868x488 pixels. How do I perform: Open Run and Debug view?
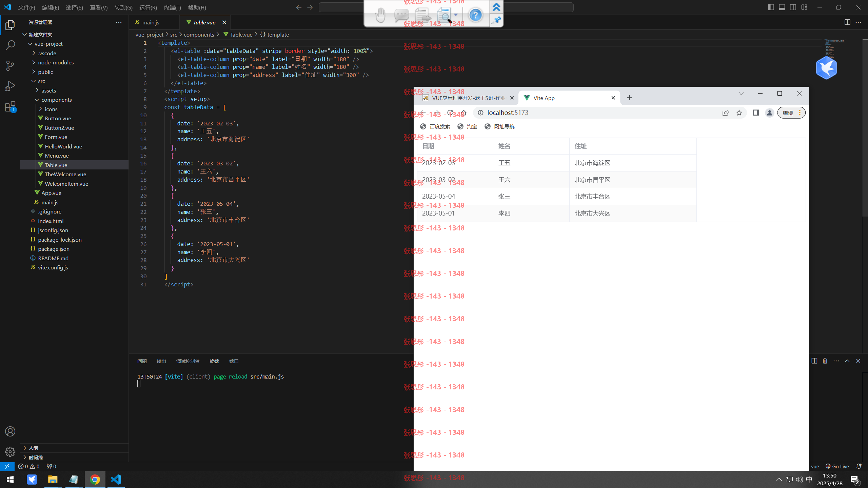(10, 86)
